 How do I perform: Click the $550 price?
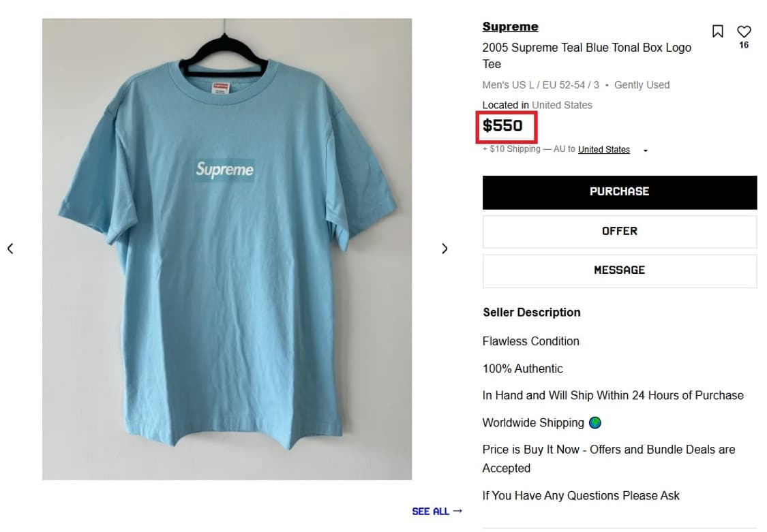(x=503, y=125)
